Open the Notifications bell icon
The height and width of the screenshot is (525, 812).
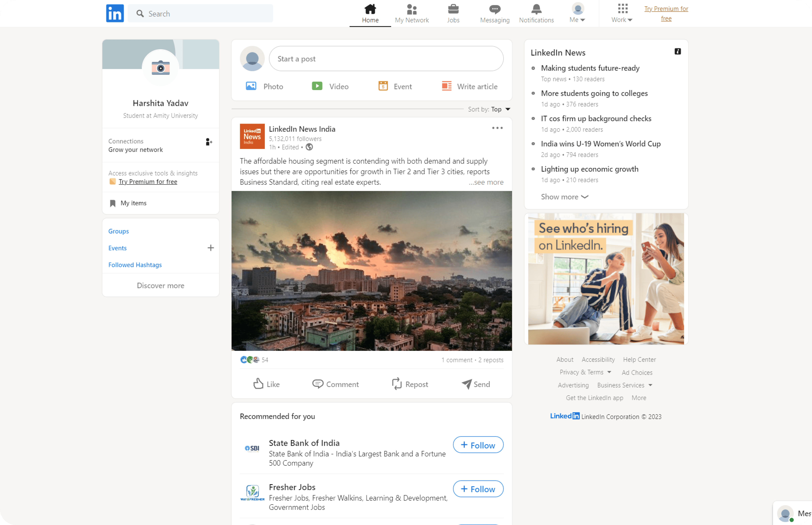point(536,10)
